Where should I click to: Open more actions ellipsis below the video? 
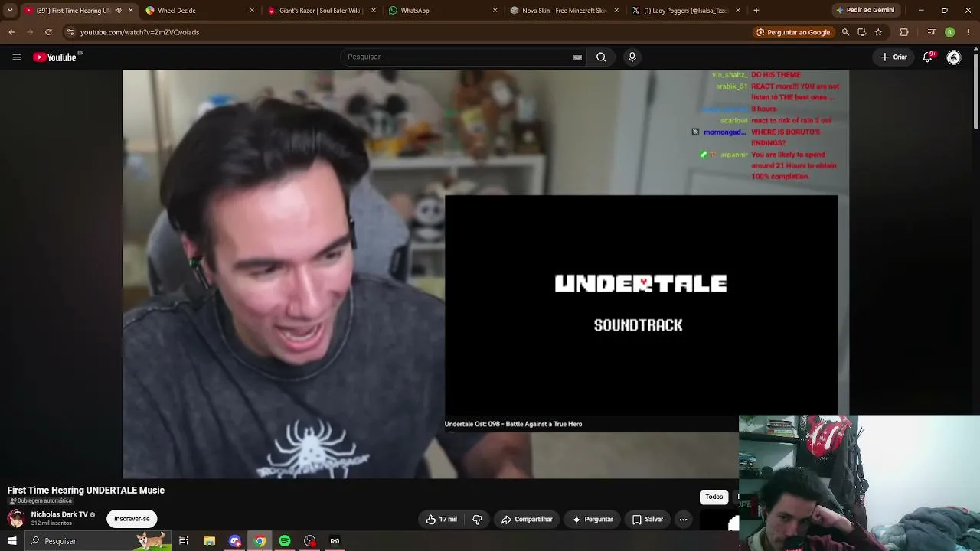click(x=683, y=520)
